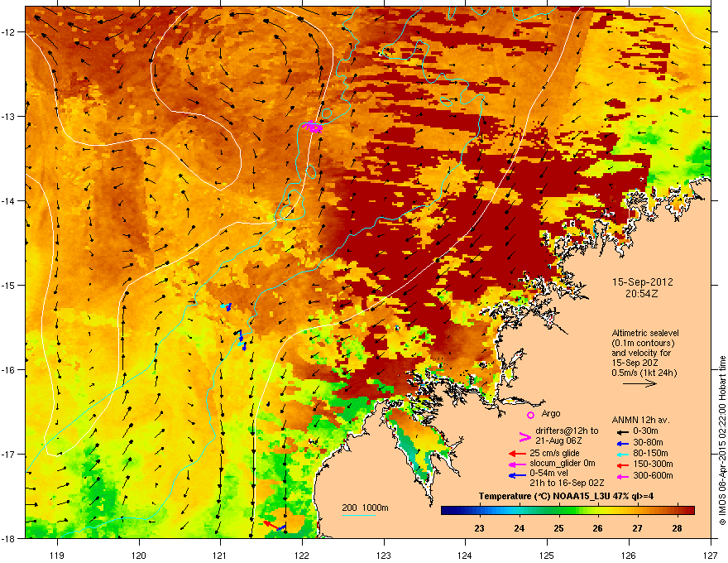728x563 pixels.
Task: Click the temperature color bar near 28°C
Action: point(677,511)
